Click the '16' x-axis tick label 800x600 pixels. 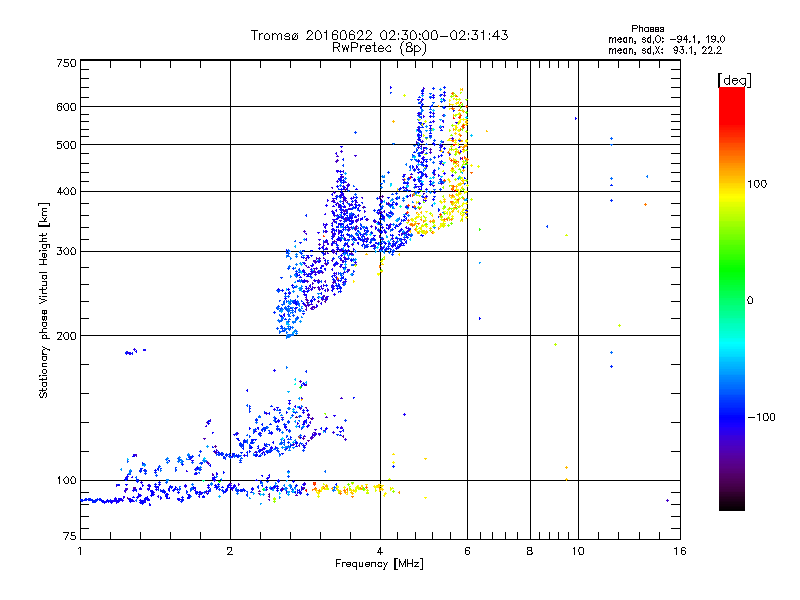pyautogui.click(x=680, y=551)
